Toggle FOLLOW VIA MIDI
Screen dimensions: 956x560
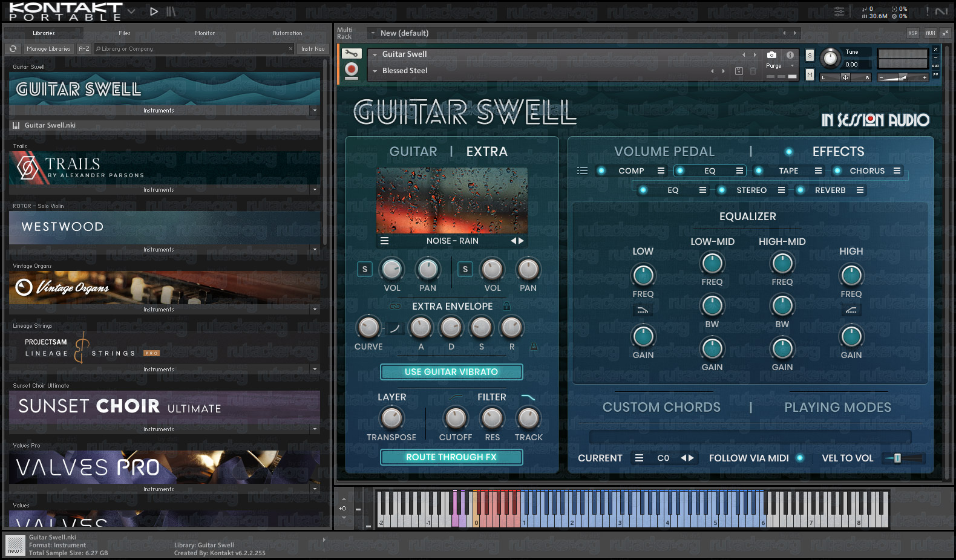pyautogui.click(x=800, y=458)
